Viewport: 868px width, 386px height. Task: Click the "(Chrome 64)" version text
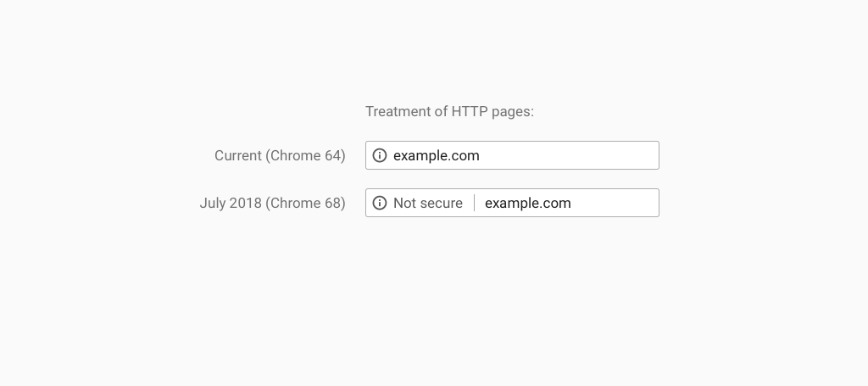305,155
